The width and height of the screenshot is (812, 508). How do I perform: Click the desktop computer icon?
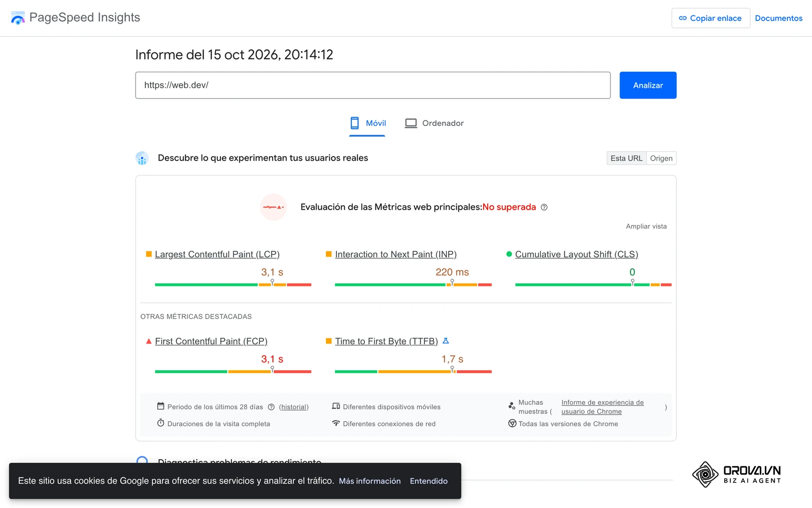[x=411, y=123]
